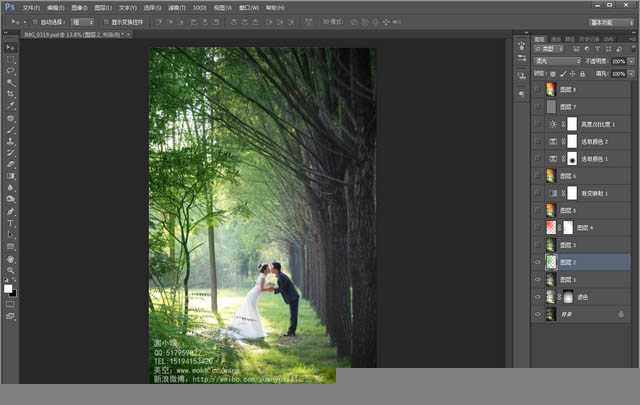Viewport: 640px width, 405px height.
Task: Select the Blur tool
Action: [10, 188]
